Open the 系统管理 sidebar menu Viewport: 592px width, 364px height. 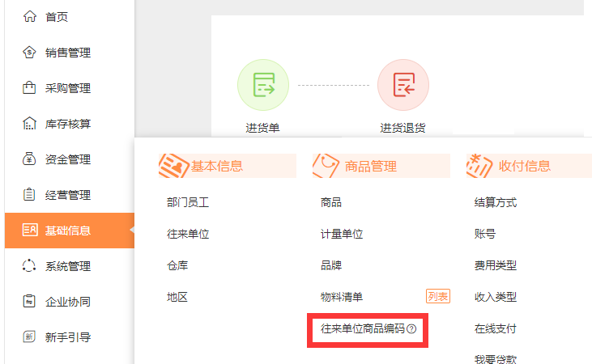(68, 266)
